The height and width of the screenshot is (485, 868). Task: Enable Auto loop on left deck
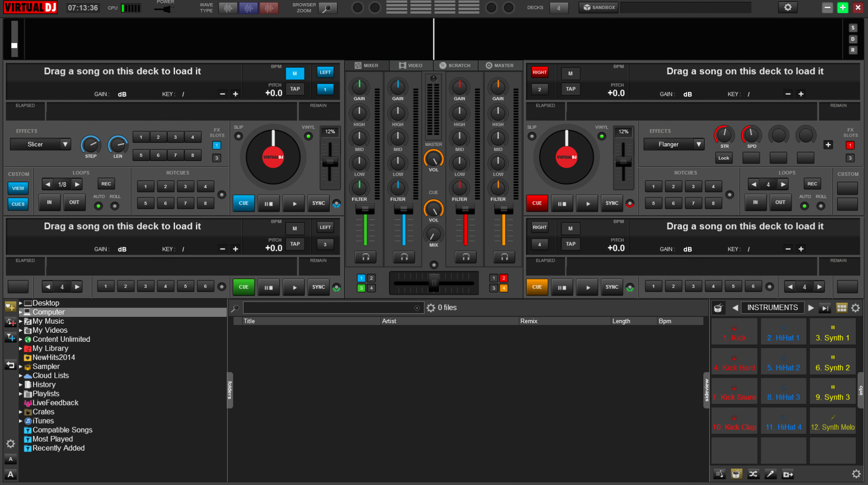point(98,206)
